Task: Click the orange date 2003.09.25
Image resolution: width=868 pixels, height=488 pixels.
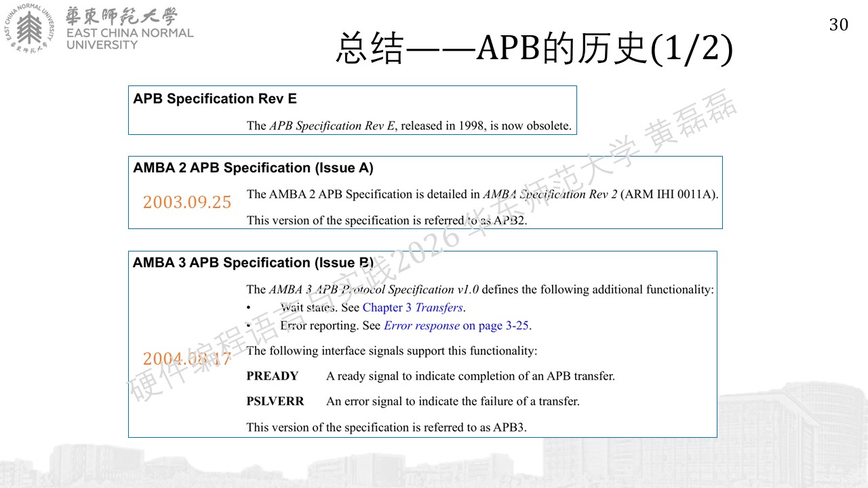Action: tap(186, 202)
